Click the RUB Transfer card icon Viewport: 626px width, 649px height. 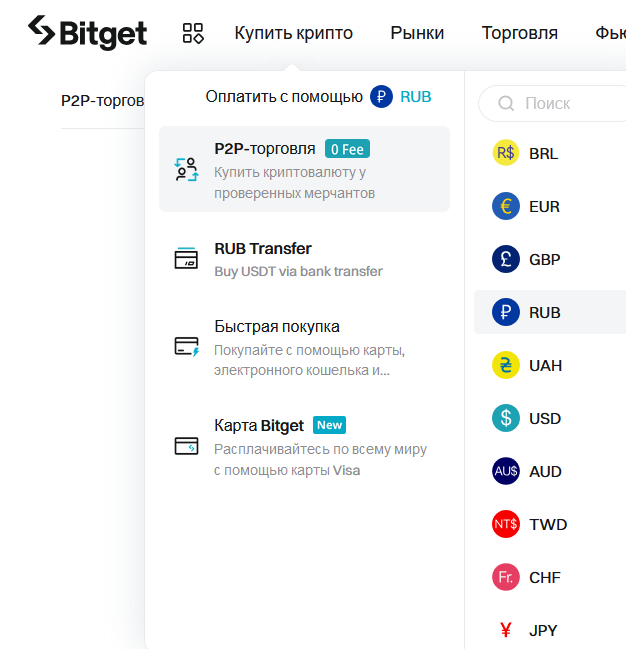click(186, 258)
